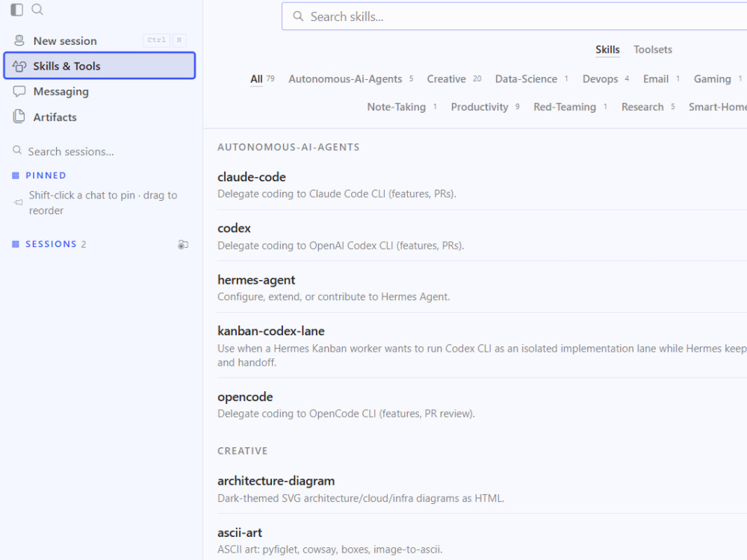Open Skills & Tools page

pyautogui.click(x=99, y=66)
